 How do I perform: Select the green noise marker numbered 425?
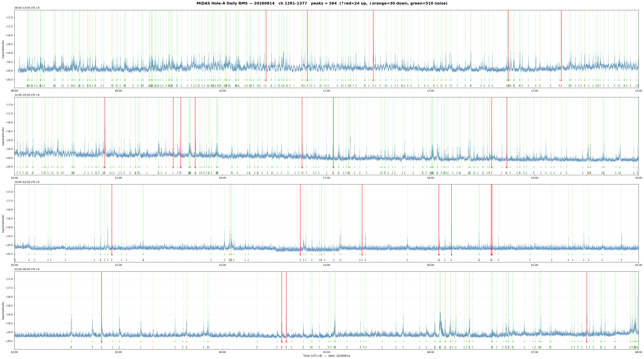[x=211, y=254]
